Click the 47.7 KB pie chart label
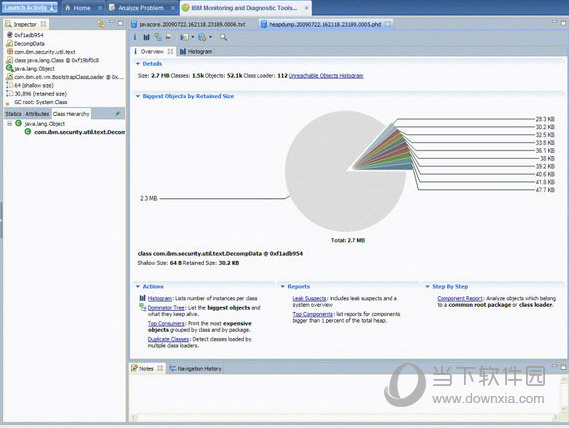The width and height of the screenshot is (569, 428). [x=545, y=190]
